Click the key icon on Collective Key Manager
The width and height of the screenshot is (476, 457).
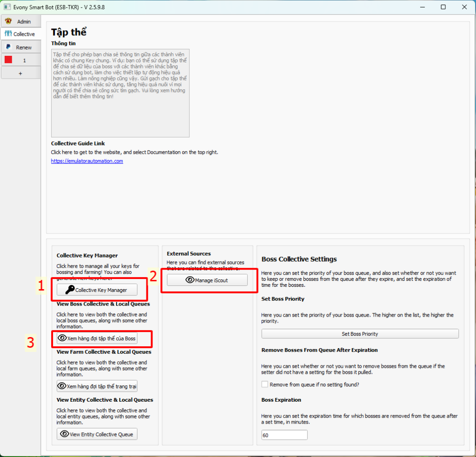pos(70,290)
